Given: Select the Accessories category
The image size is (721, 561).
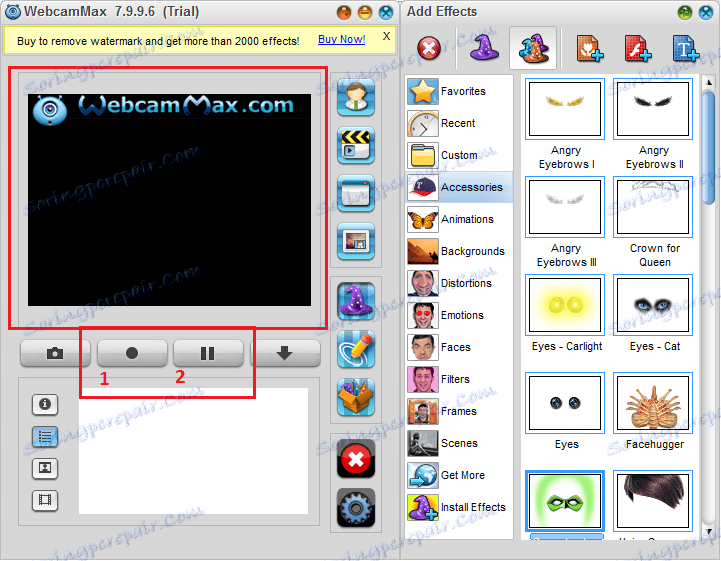Looking at the screenshot, I should 459,187.
